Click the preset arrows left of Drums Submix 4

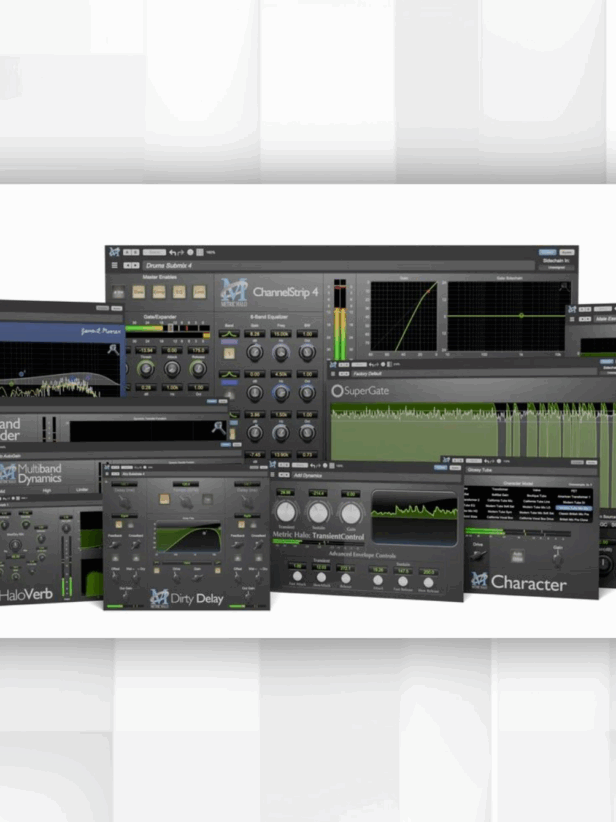point(131,265)
